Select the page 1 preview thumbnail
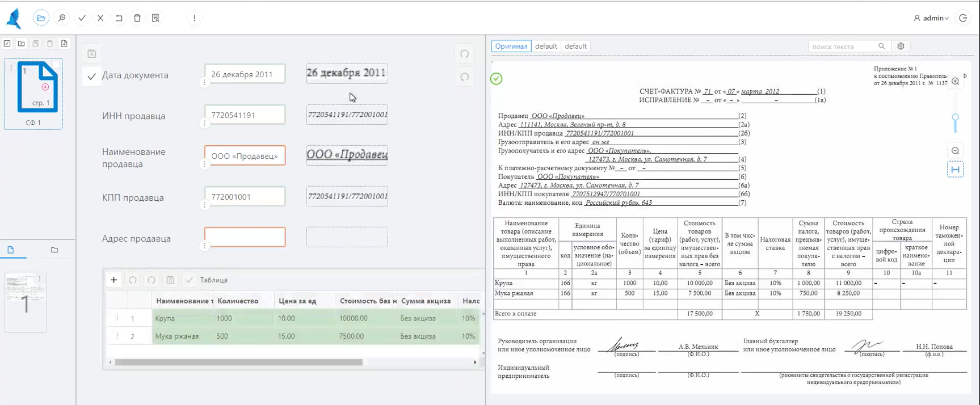The image size is (980, 405). (x=26, y=302)
